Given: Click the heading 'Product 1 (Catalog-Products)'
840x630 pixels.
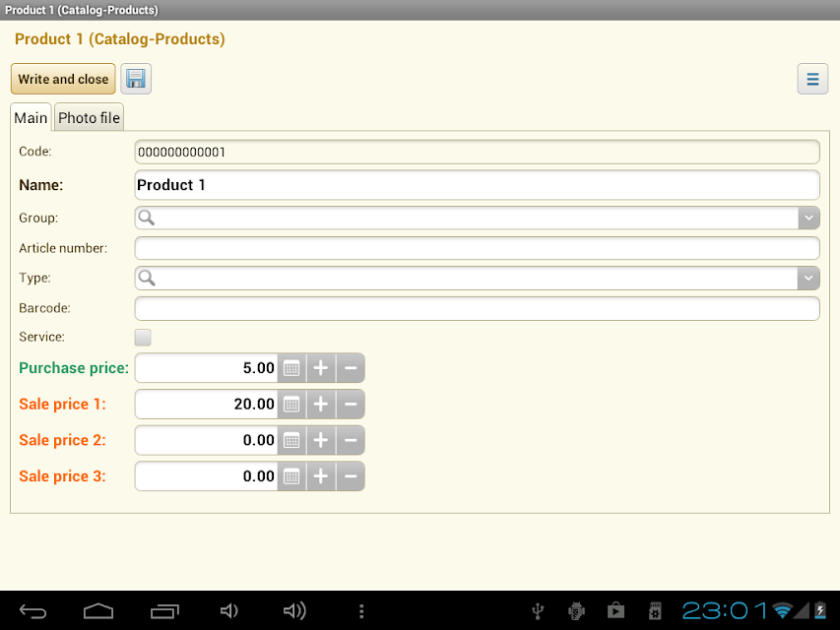Looking at the screenshot, I should [x=119, y=39].
